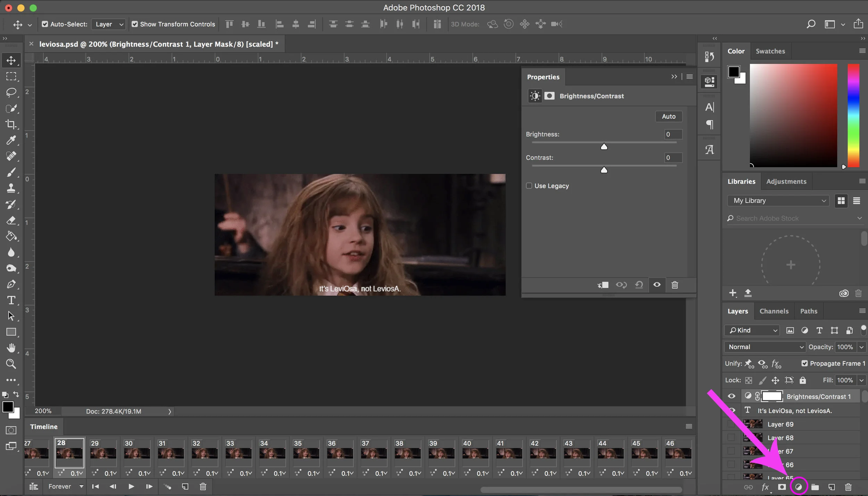Click delete layer trash icon in Layers panel
The image size is (868, 496).
pos(848,487)
